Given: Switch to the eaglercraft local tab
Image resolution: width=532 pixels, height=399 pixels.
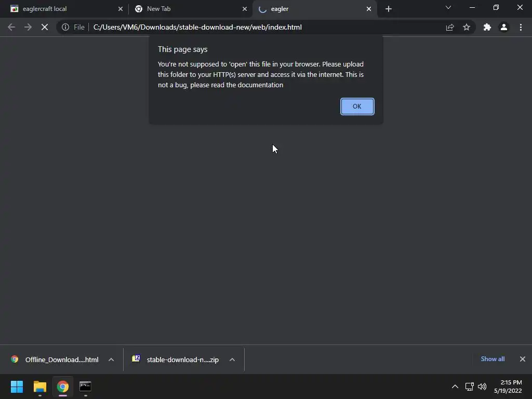Looking at the screenshot, I should [x=64, y=9].
